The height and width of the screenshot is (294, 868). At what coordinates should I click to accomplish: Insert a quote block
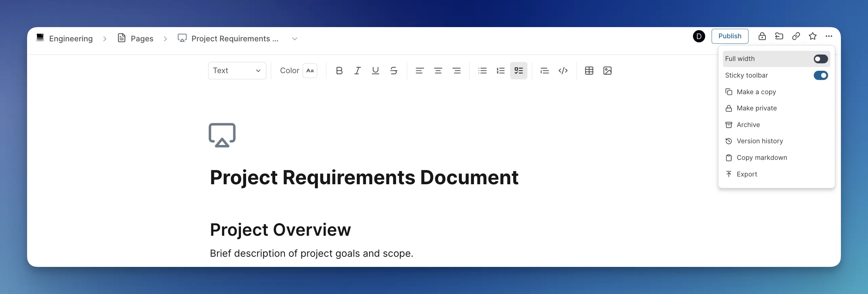[545, 70]
